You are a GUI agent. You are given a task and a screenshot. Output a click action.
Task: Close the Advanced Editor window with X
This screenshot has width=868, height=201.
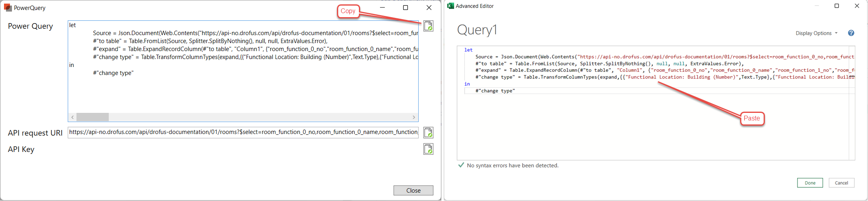[x=857, y=6]
